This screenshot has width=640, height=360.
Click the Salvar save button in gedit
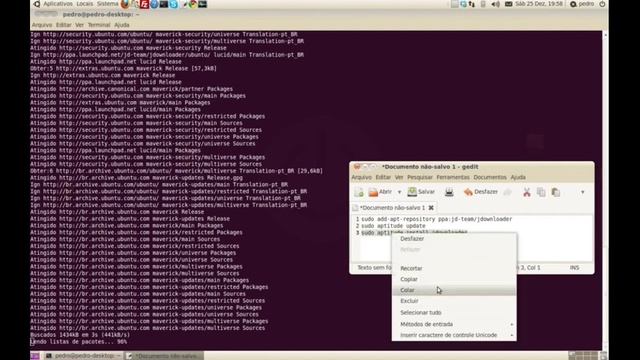click(421, 192)
